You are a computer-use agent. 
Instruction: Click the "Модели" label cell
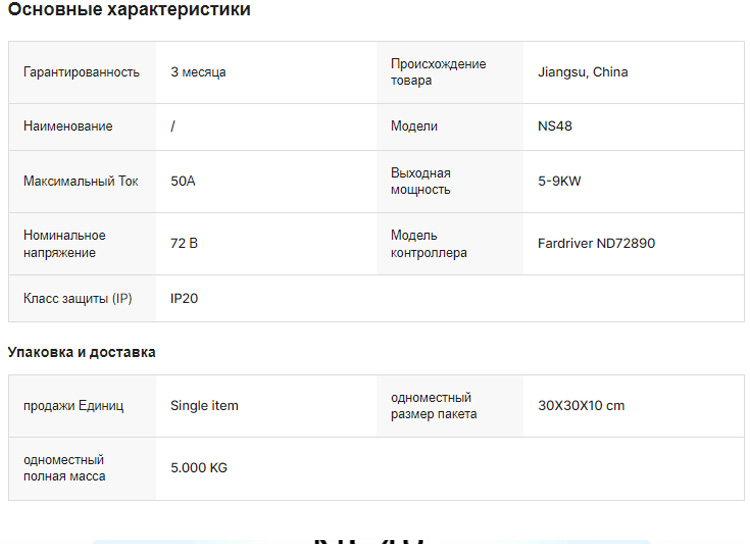[x=414, y=126]
